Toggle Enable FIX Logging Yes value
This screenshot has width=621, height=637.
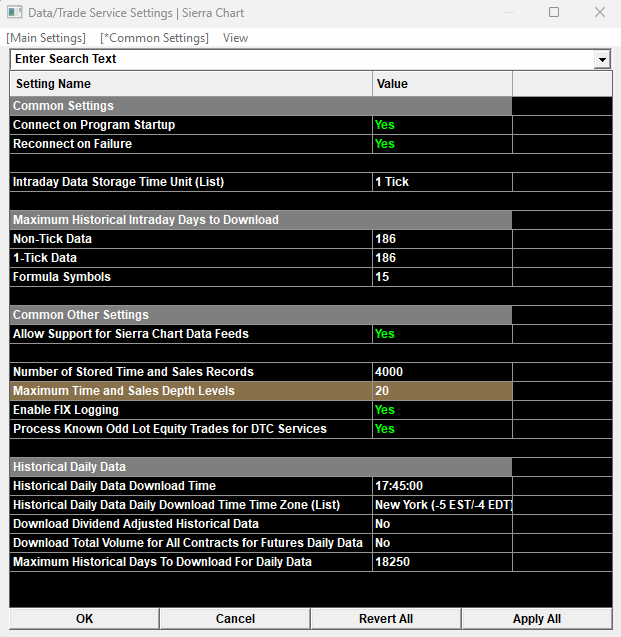coord(442,410)
